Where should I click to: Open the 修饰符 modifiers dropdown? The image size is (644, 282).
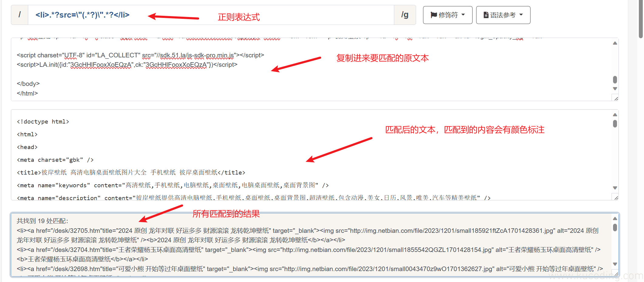pyautogui.click(x=448, y=15)
